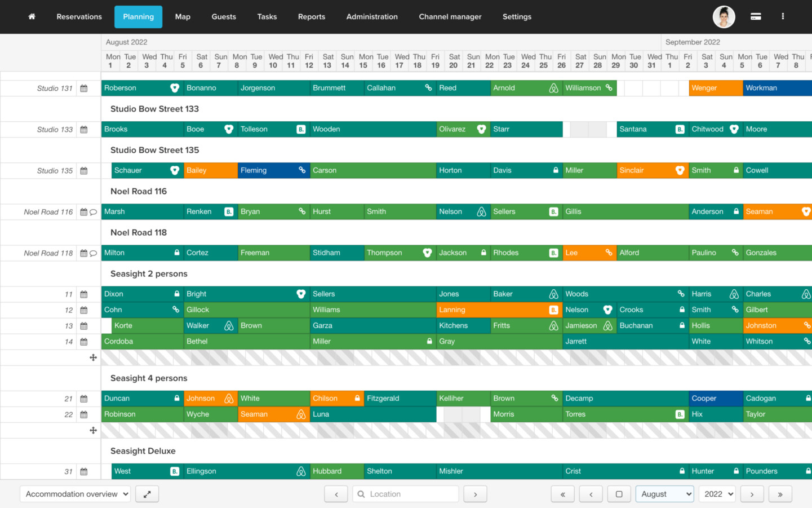The width and height of the screenshot is (812, 508).
Task: Toggle fullscreen expand view button
Action: [x=147, y=494]
